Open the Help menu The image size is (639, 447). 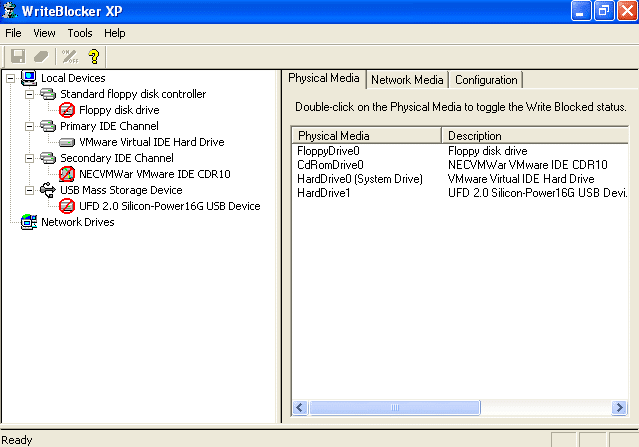coord(115,33)
